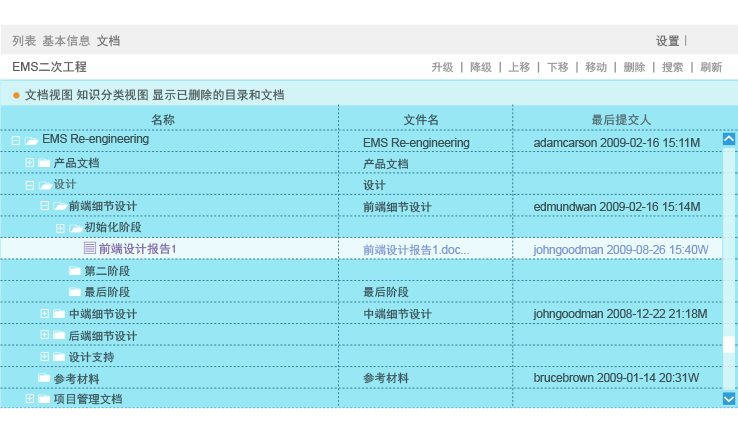Screen dimensions: 738x433
Task: Toggle 显示已删除的目录和文档
Action: [218, 95]
